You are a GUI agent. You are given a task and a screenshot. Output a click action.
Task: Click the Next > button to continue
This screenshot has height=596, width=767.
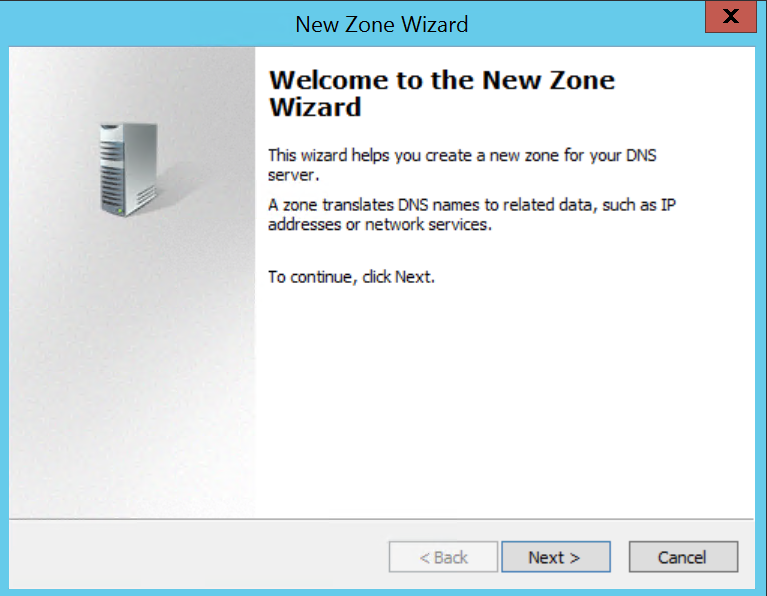point(556,557)
